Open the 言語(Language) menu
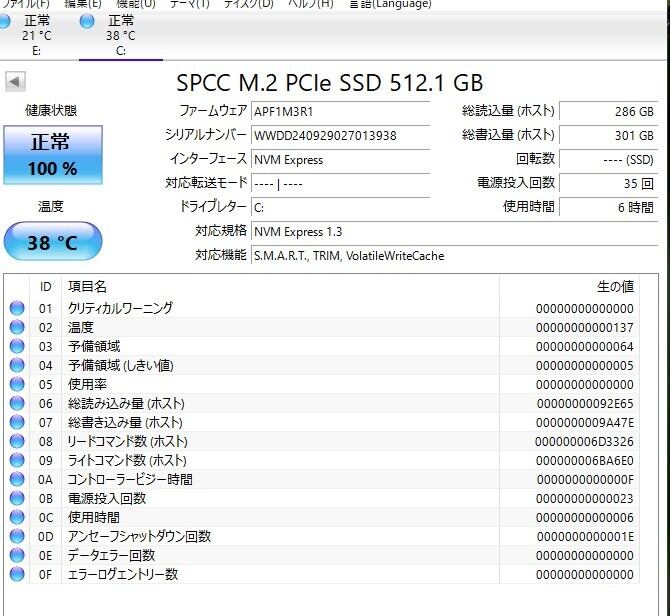Viewport: 670px width, 616px height. (391, 4)
